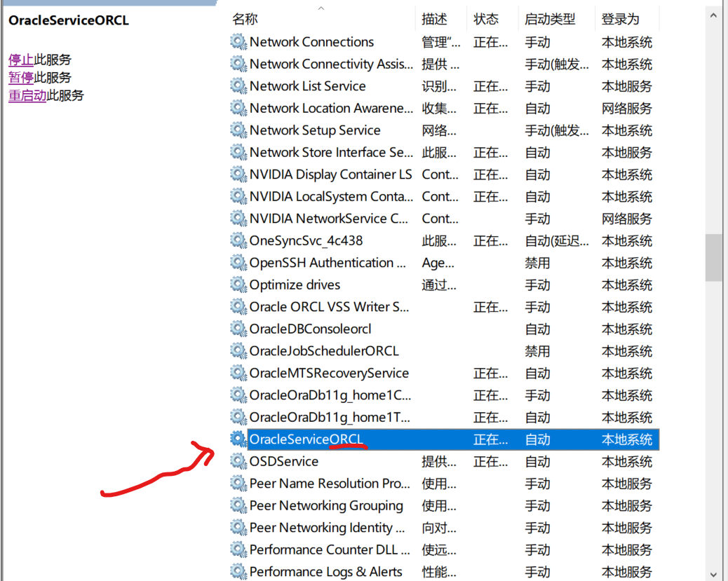Click the 停止 (stop) service link
728x581 pixels.
pyautogui.click(x=21, y=60)
